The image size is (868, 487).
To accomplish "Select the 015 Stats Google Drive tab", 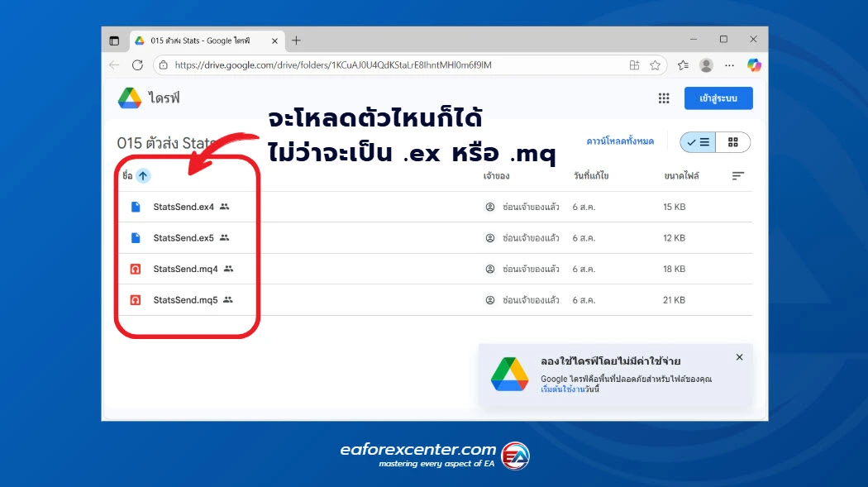I will [x=207, y=41].
